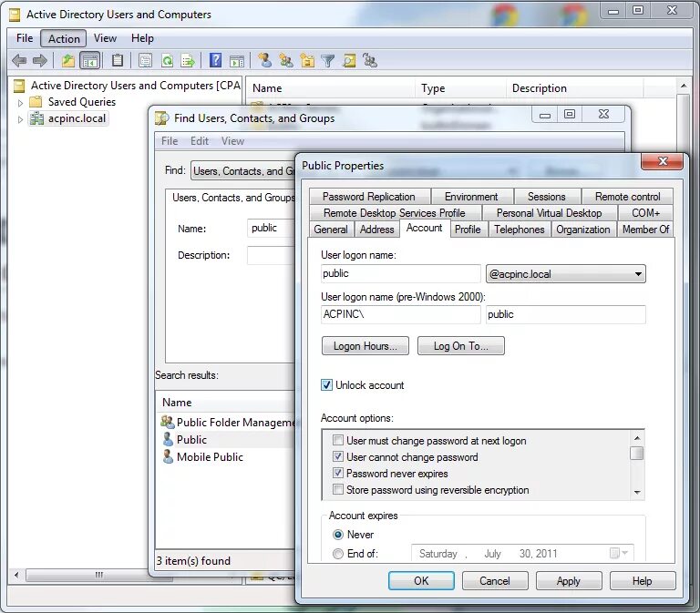Click Mobile Public user icon in results
The height and width of the screenshot is (613, 700).
click(x=168, y=456)
